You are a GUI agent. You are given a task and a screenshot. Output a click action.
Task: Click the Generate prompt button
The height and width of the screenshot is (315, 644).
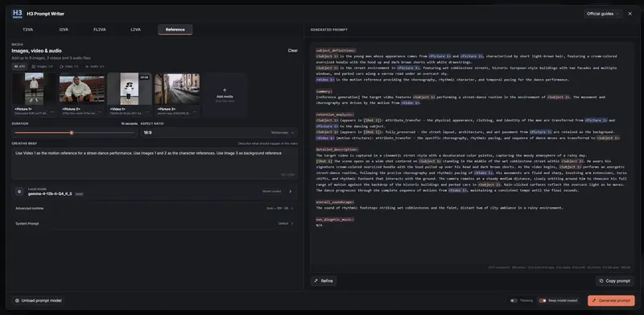pos(611,300)
